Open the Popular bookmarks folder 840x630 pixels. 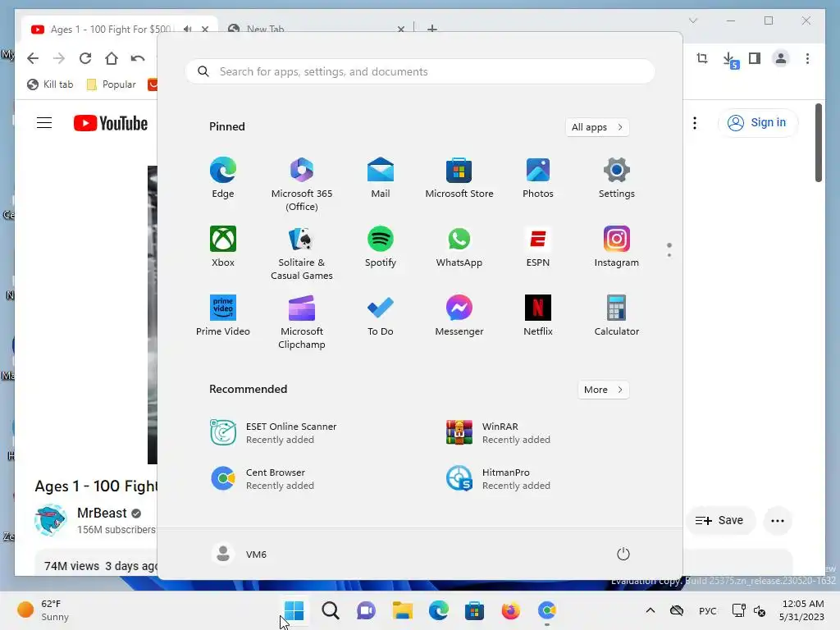112,84
